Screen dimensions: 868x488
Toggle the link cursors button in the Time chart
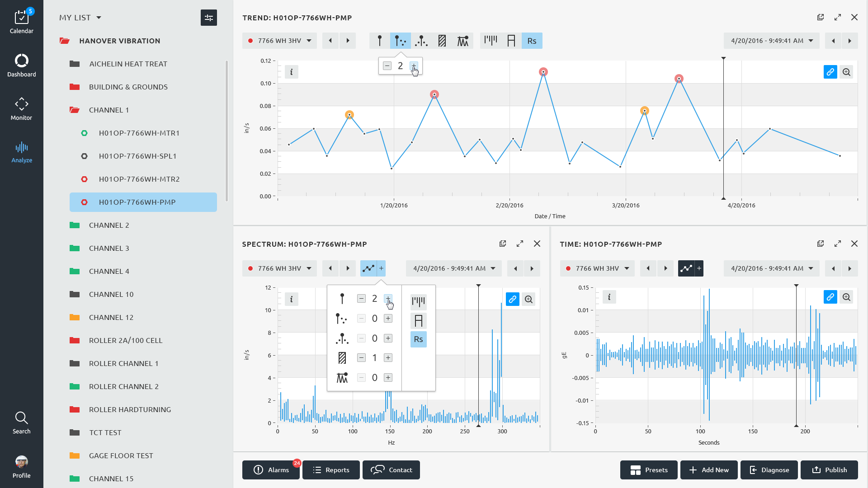click(830, 297)
